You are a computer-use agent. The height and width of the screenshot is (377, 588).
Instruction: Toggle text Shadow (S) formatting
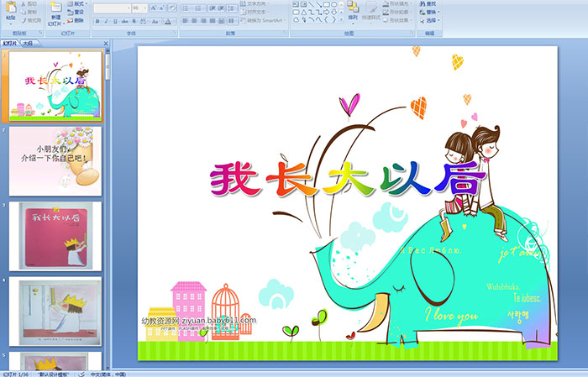134,21
